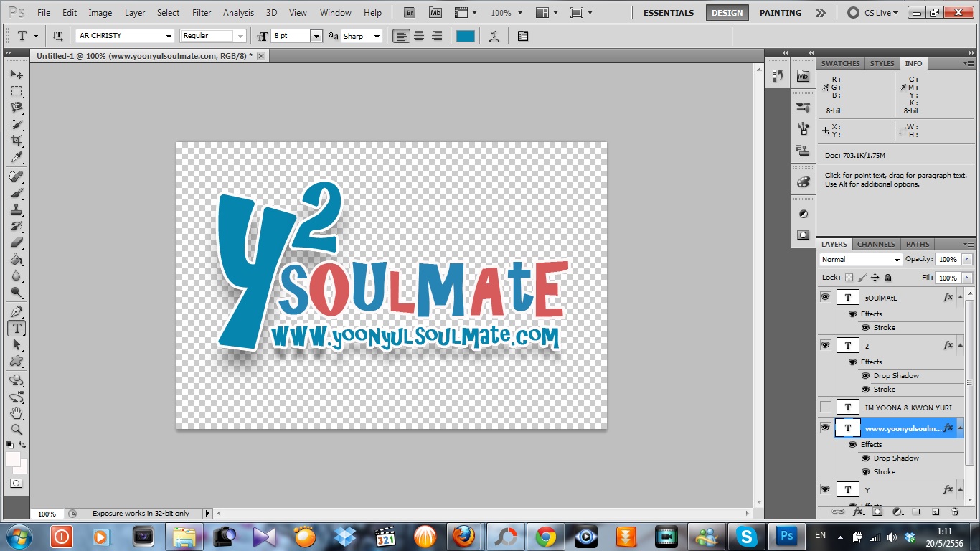
Task: Pick the Eyedropper tool
Action: (17, 158)
